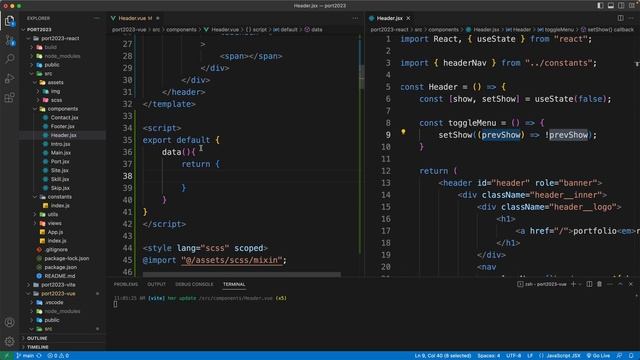This screenshot has width=640, height=360.
Task: Open the Run and Debug view
Action: click(x=9, y=78)
